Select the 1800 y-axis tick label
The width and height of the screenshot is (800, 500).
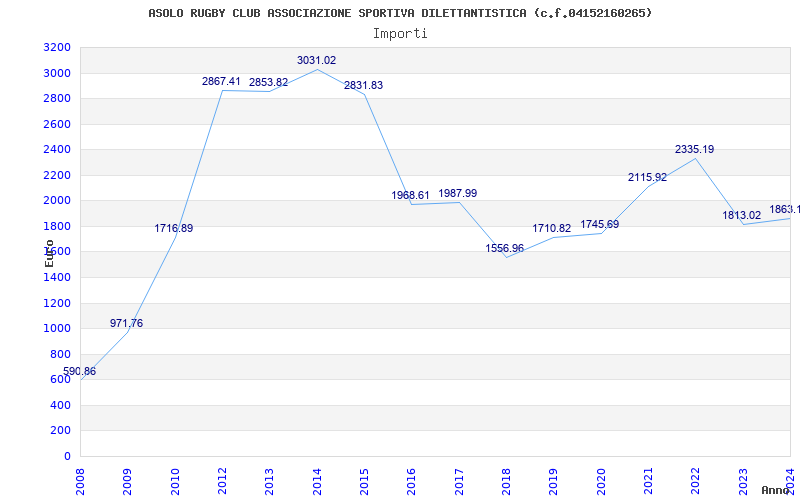[x=57, y=227]
